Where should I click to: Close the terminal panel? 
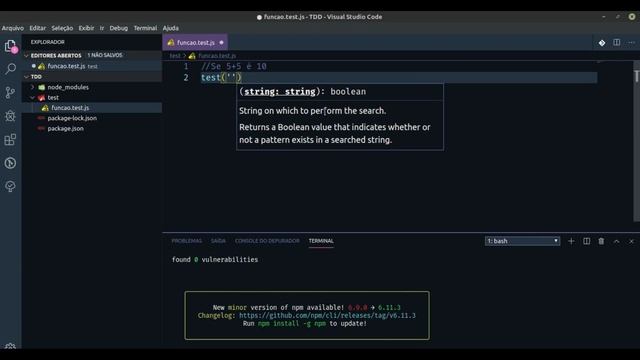[631, 241]
